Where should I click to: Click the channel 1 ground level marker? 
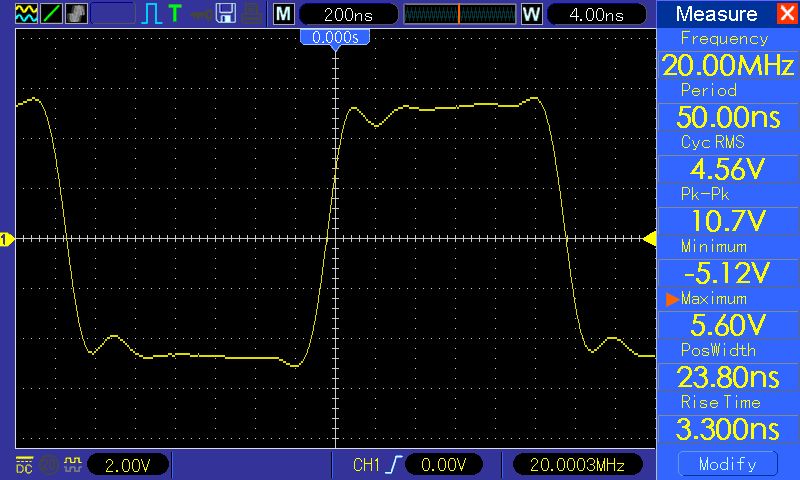7,239
